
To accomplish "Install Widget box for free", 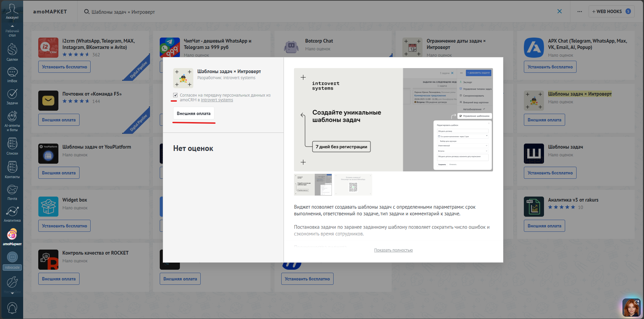I will click(64, 226).
